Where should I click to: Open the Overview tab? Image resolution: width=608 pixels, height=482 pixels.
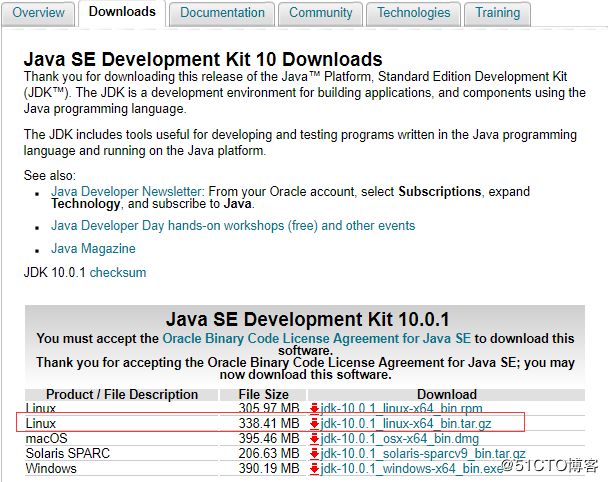tap(38, 13)
